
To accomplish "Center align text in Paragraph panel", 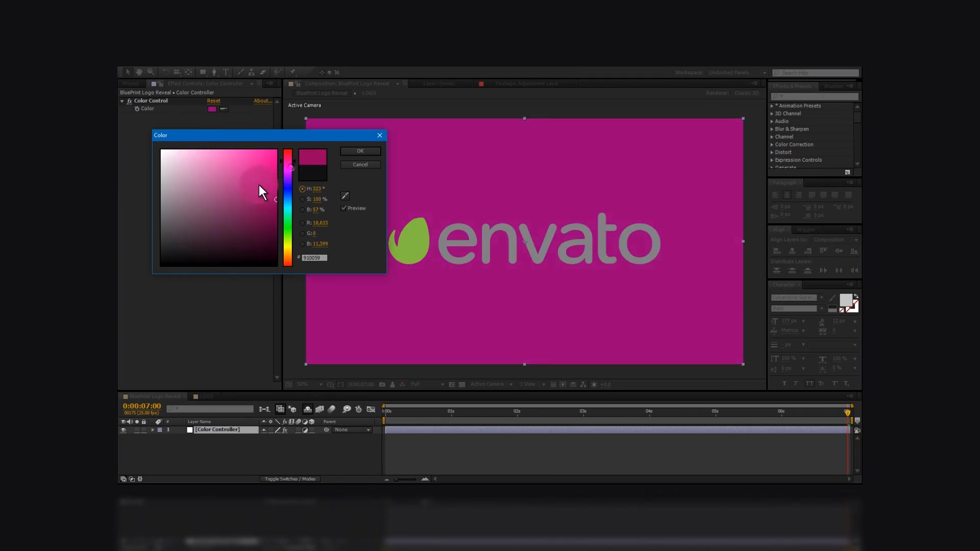I will tap(787, 195).
